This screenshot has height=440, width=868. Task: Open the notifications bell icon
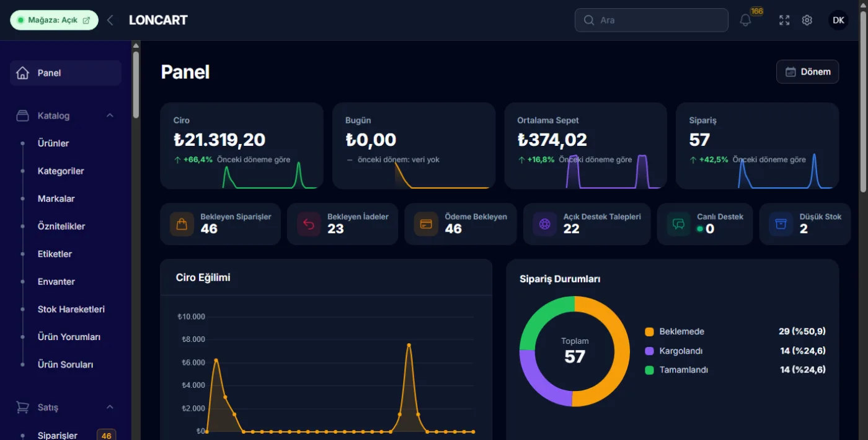(x=745, y=20)
